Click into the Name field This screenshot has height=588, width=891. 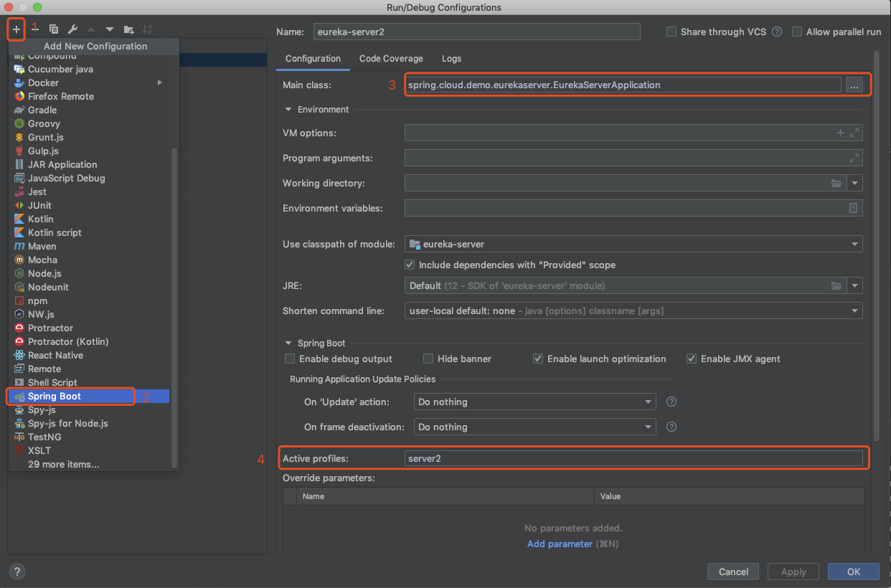[x=476, y=32]
